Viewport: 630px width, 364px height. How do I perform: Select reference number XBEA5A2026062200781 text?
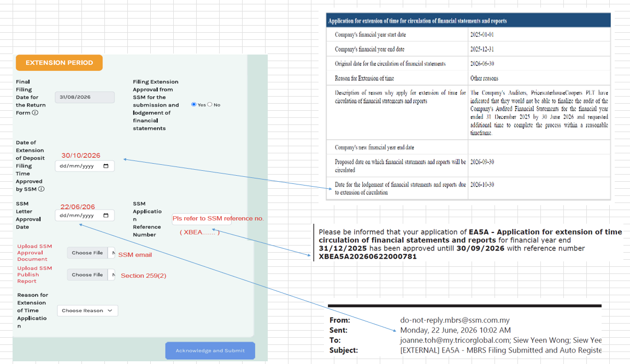(x=368, y=257)
